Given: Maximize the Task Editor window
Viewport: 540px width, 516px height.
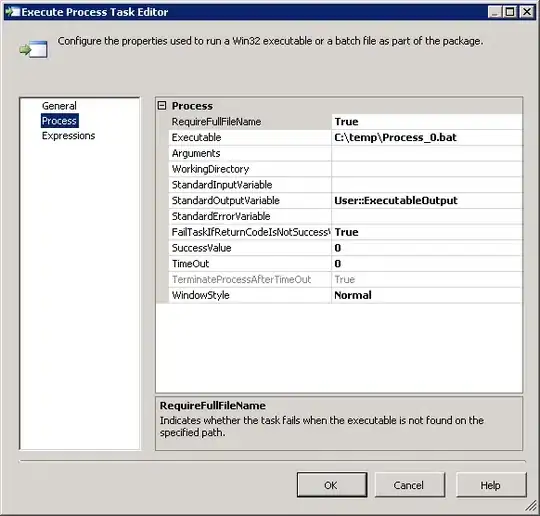Looking at the screenshot, I should click(x=510, y=12).
